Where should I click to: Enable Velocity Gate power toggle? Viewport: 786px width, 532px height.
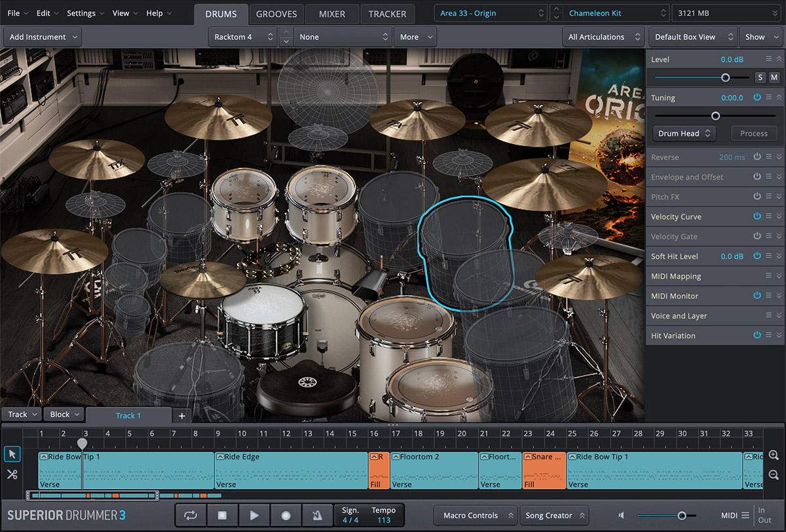757,237
